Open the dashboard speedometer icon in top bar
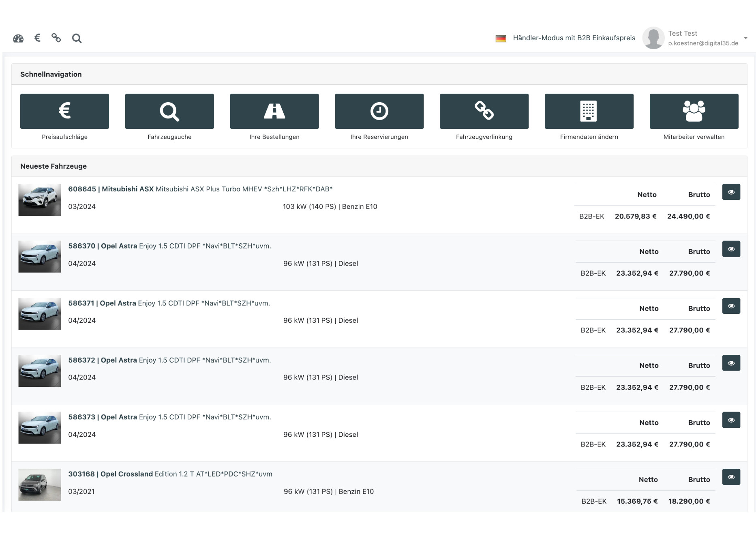 18,39
